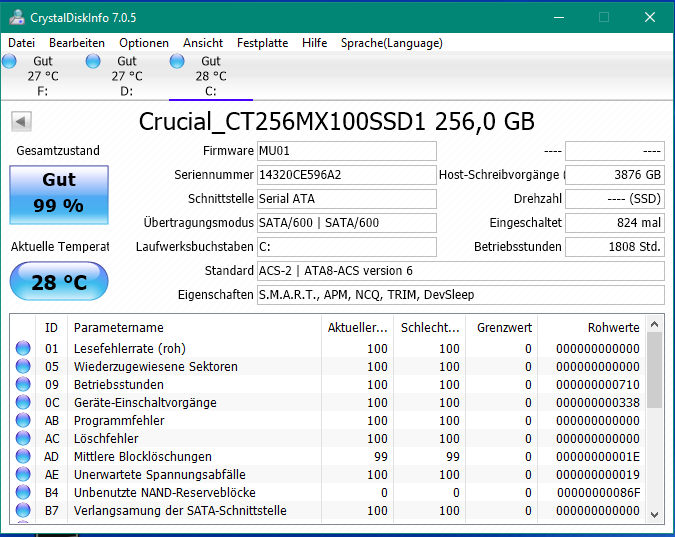Screen dimensions: 675x537
Task: Click status orb of Wiederzugewiesene Sektoren row
Action: tap(23, 366)
